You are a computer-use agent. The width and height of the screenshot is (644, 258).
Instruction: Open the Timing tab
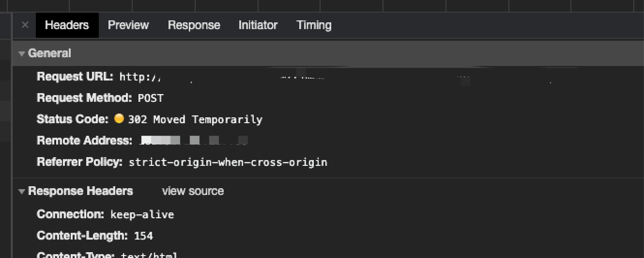point(314,25)
